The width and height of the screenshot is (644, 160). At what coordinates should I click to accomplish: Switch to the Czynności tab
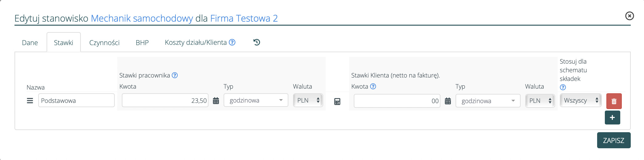[x=104, y=43]
